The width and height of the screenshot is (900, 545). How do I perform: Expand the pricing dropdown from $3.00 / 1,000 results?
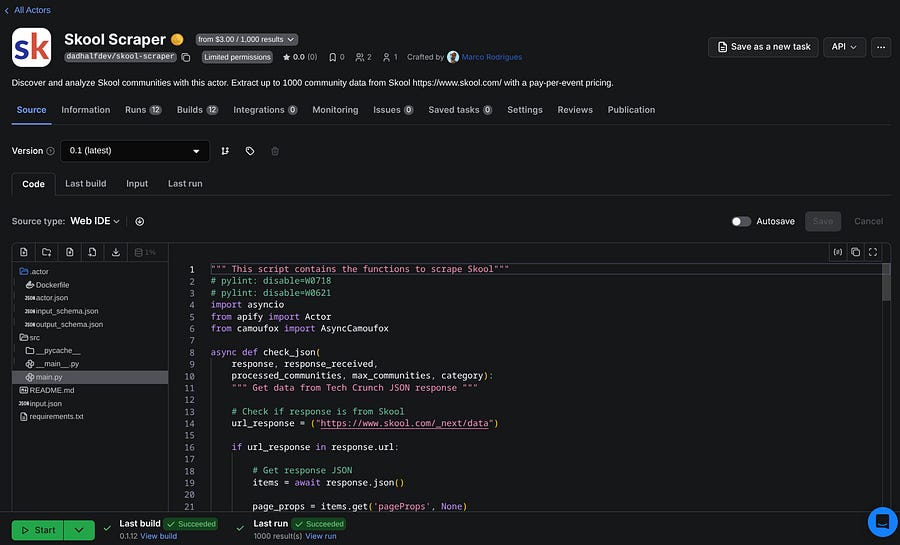point(246,39)
